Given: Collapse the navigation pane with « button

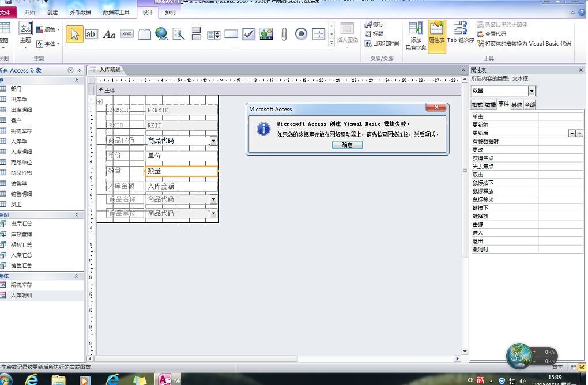Looking at the screenshot, I should pos(80,70).
